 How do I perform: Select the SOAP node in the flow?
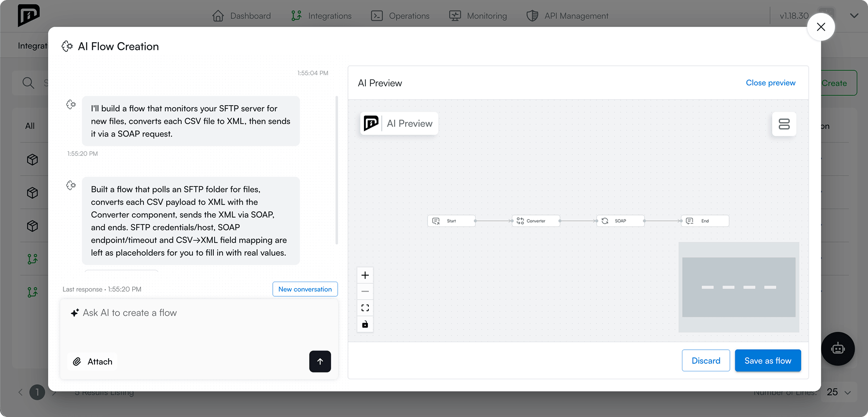click(x=620, y=221)
